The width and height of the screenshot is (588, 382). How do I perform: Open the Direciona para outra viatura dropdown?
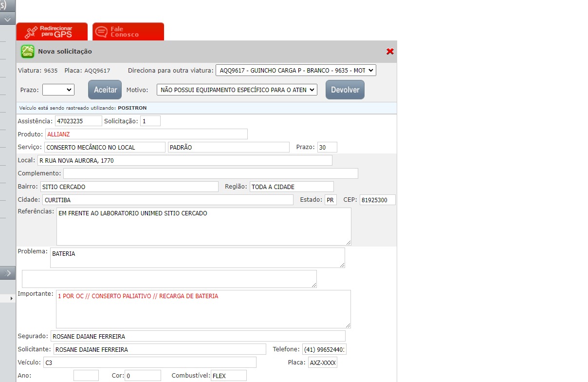tap(295, 71)
